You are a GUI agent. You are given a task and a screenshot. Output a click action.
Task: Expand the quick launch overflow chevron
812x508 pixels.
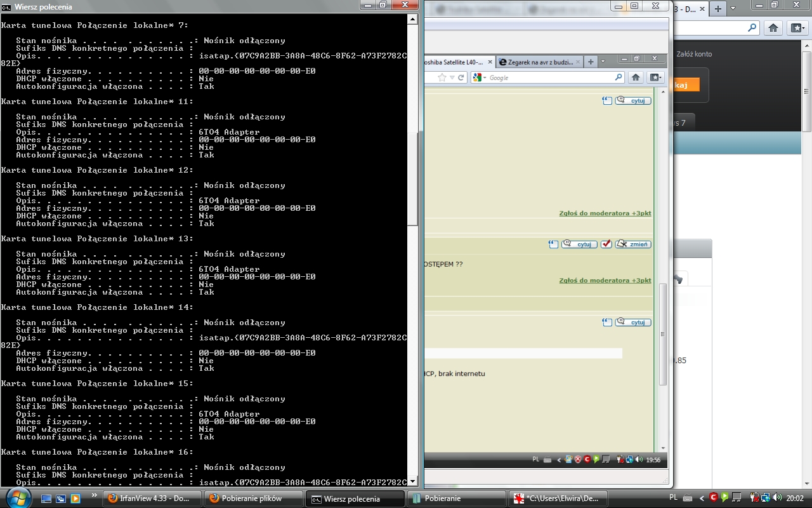[x=95, y=495]
